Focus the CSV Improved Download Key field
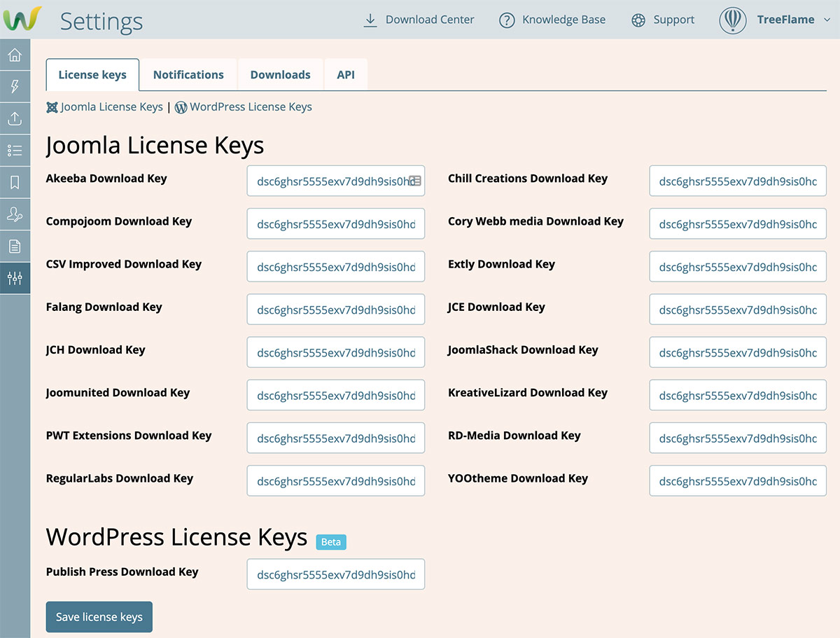840x638 pixels. 336,267
